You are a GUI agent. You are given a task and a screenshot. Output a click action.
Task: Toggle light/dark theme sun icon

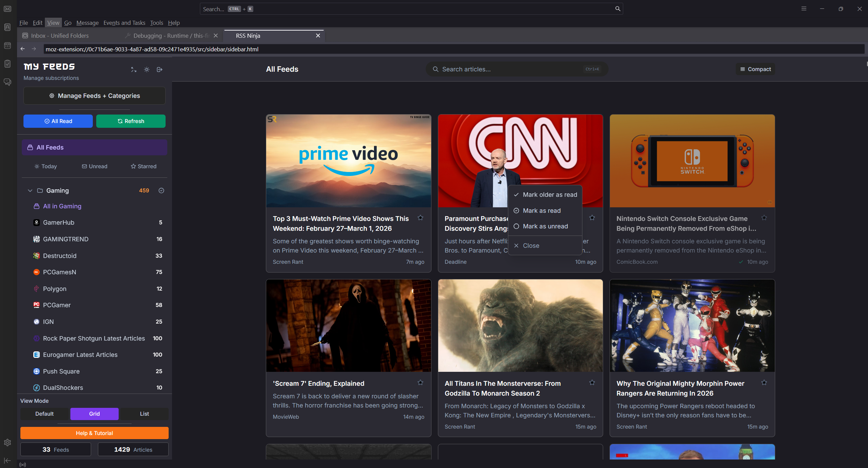point(147,70)
